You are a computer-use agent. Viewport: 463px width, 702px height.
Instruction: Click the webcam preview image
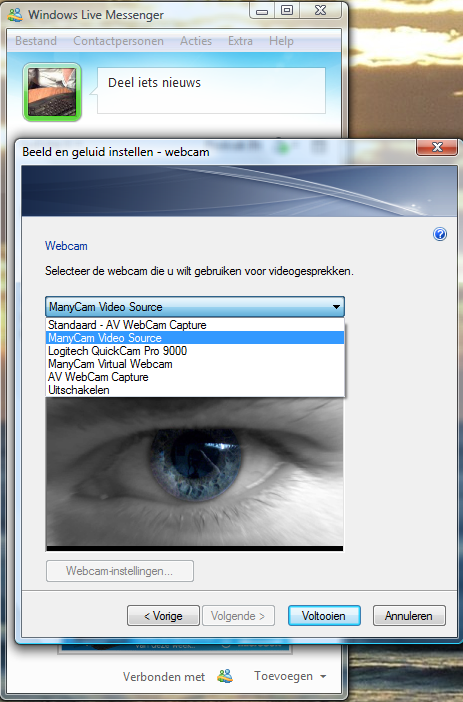click(x=194, y=475)
